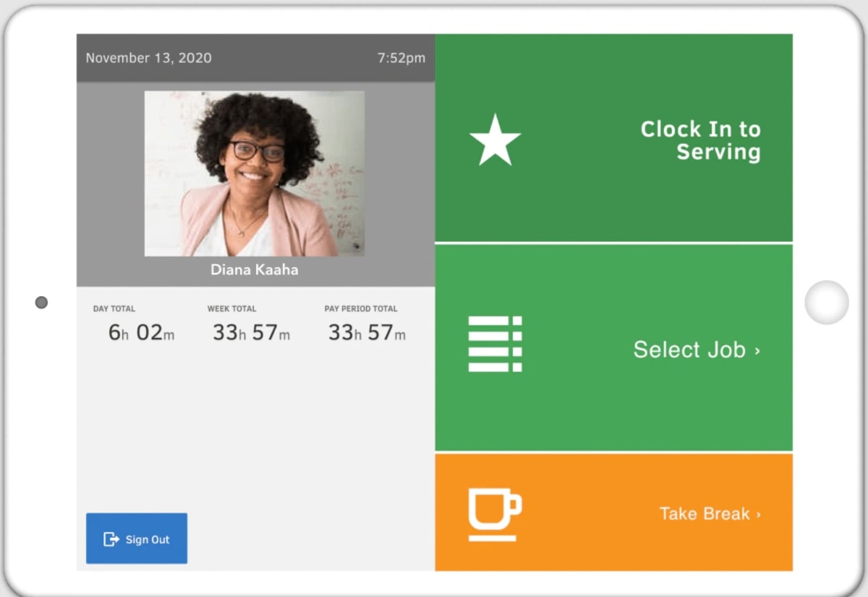The width and height of the screenshot is (868, 597).
Task: Click the date November 13, 2020
Action: (x=148, y=58)
